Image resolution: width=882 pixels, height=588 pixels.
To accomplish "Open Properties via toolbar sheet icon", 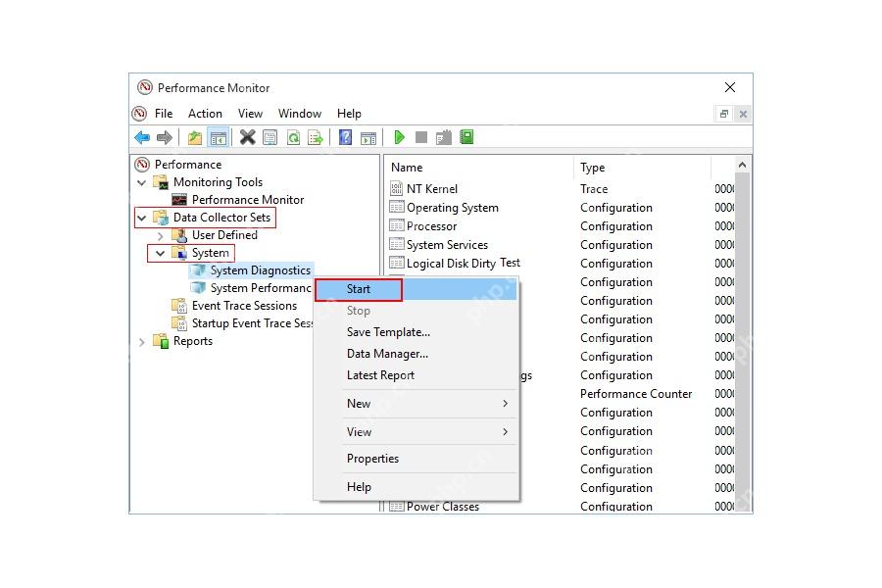I will [270, 137].
